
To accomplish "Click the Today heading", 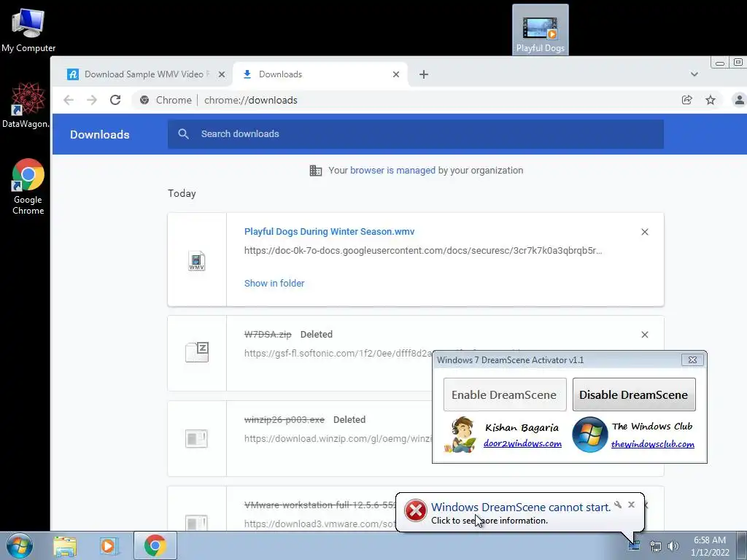I will [x=182, y=193].
